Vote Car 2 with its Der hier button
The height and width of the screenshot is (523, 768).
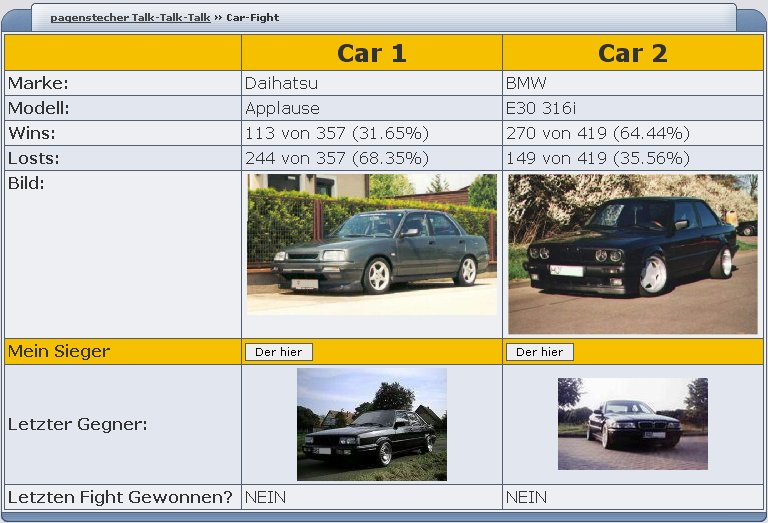(539, 352)
